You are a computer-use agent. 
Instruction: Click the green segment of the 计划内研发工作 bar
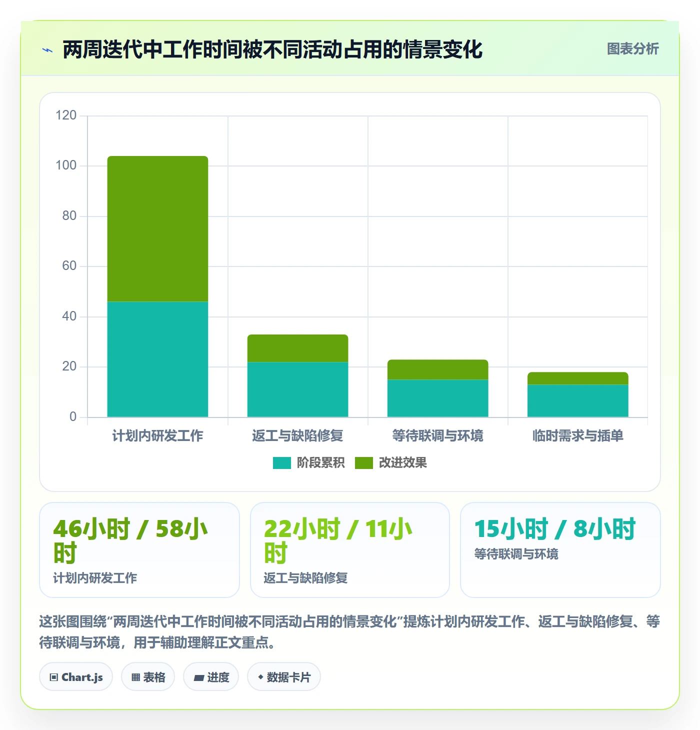pyautogui.click(x=157, y=228)
